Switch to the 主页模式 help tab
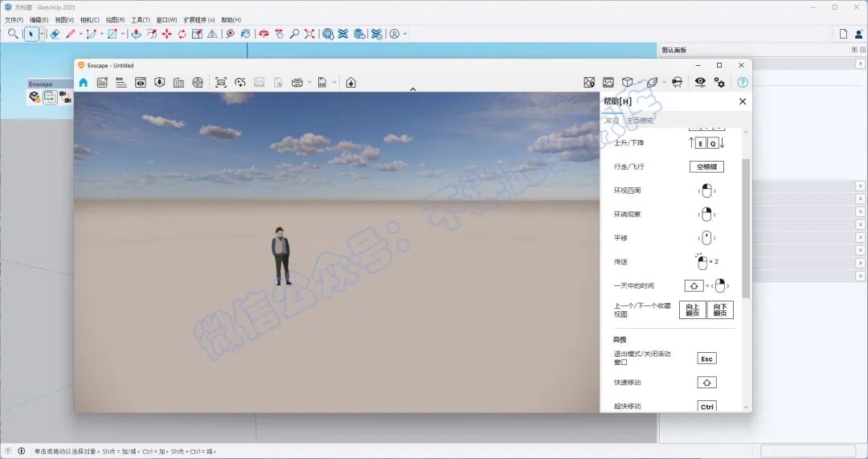 (x=640, y=120)
